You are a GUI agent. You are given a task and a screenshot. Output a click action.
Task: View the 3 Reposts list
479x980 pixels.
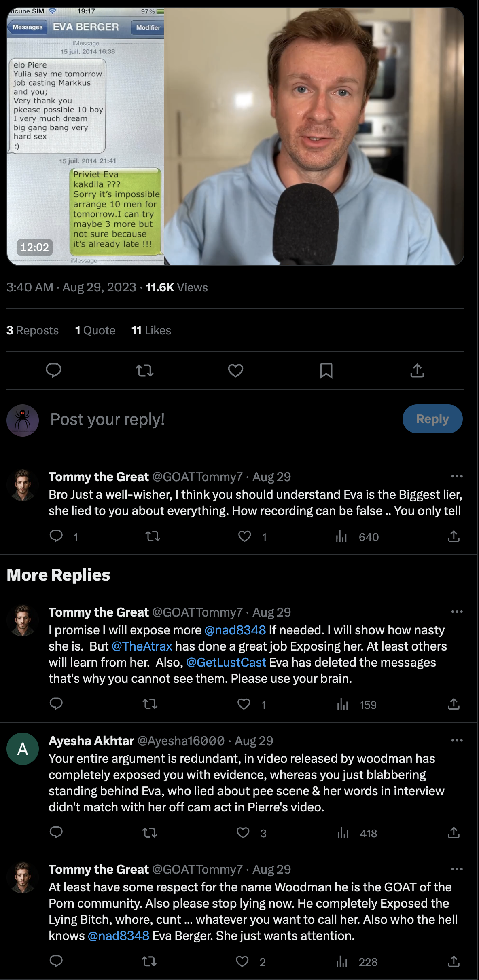33,330
